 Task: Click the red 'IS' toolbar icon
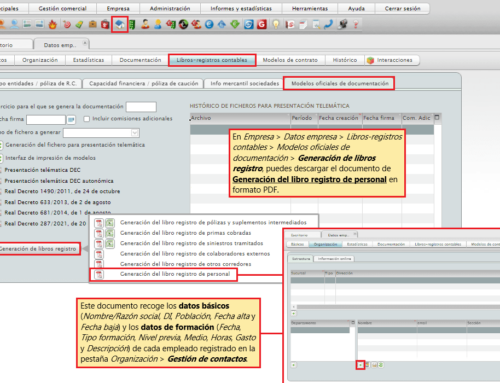[x=290, y=24]
